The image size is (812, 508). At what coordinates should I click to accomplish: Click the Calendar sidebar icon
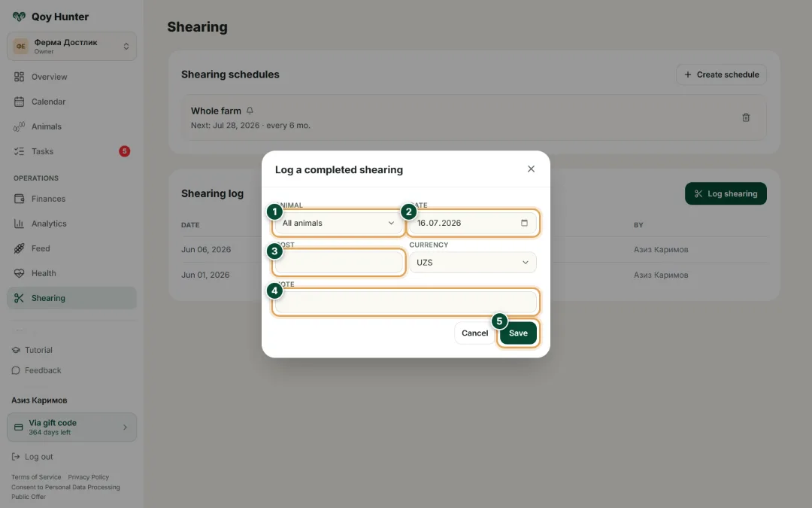coord(19,102)
